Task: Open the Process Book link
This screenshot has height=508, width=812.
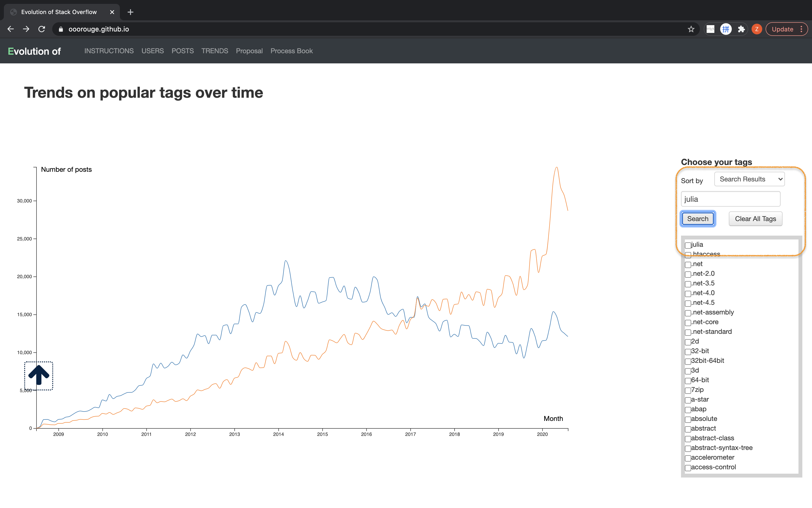Action: click(x=292, y=51)
